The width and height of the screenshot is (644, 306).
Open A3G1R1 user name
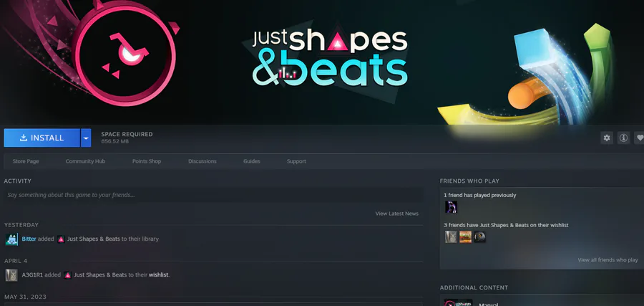coord(32,274)
